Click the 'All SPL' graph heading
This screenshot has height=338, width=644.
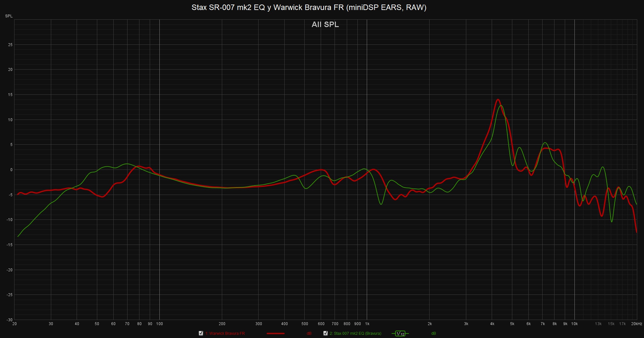(x=325, y=24)
